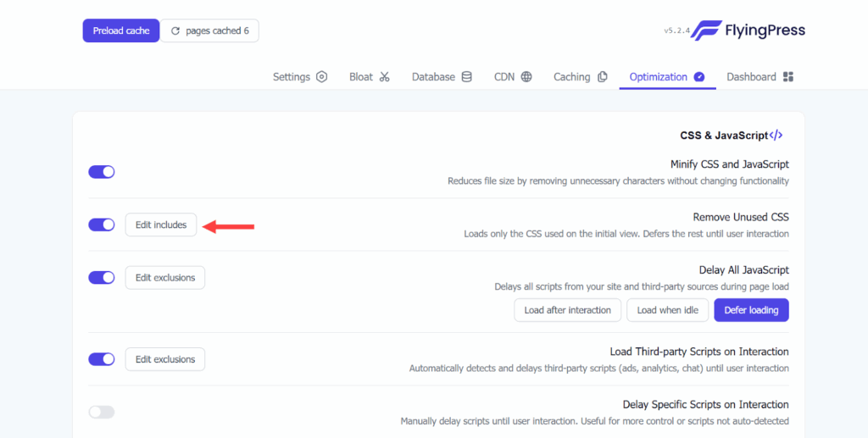Click the Settings hexagon gear icon

coord(322,77)
